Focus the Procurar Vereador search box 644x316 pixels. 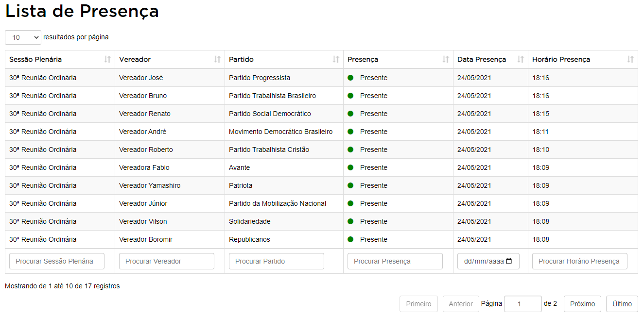[167, 261]
